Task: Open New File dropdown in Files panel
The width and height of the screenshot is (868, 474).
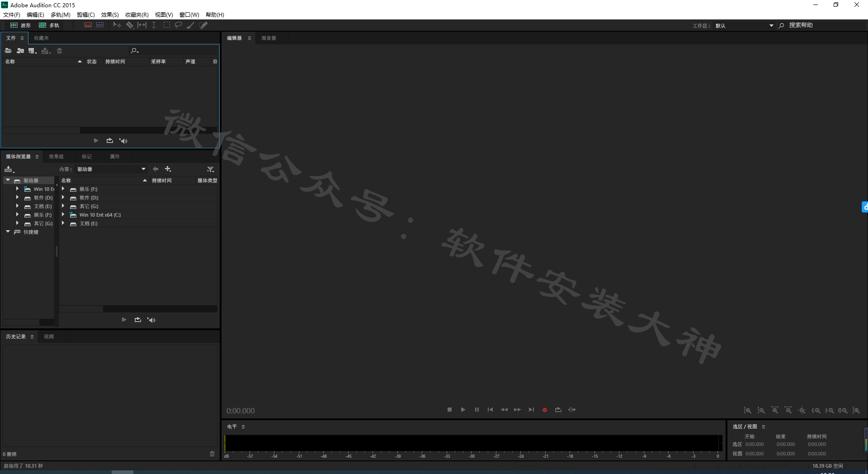Action: tap(33, 51)
